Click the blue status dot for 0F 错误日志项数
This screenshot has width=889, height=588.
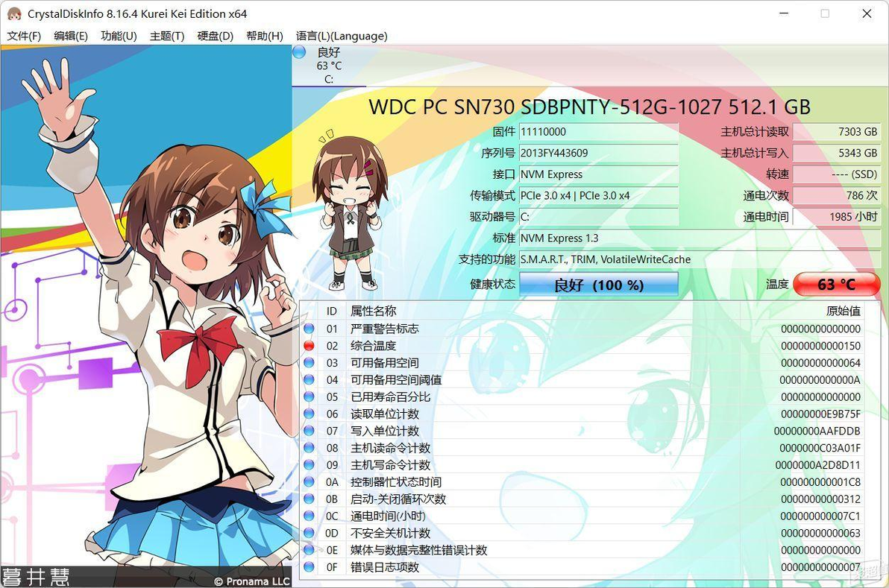click(x=309, y=566)
